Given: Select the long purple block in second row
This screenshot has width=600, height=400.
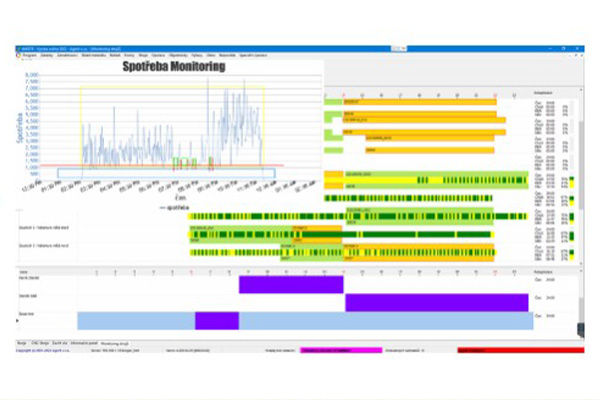Looking at the screenshot, I should (x=436, y=302).
